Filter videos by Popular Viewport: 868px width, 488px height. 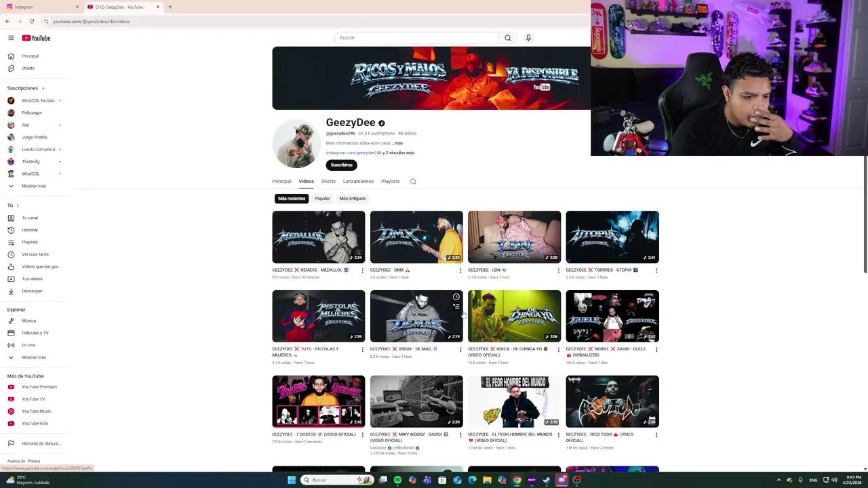pyautogui.click(x=322, y=199)
